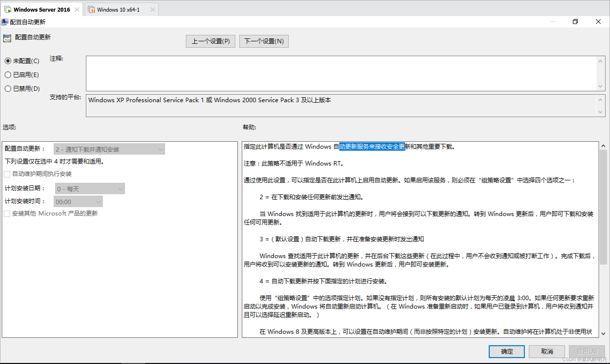The height and width of the screenshot is (364, 610).
Task: Click the policy setting icon beside 配置自动更新 heading
Action: coord(7,38)
